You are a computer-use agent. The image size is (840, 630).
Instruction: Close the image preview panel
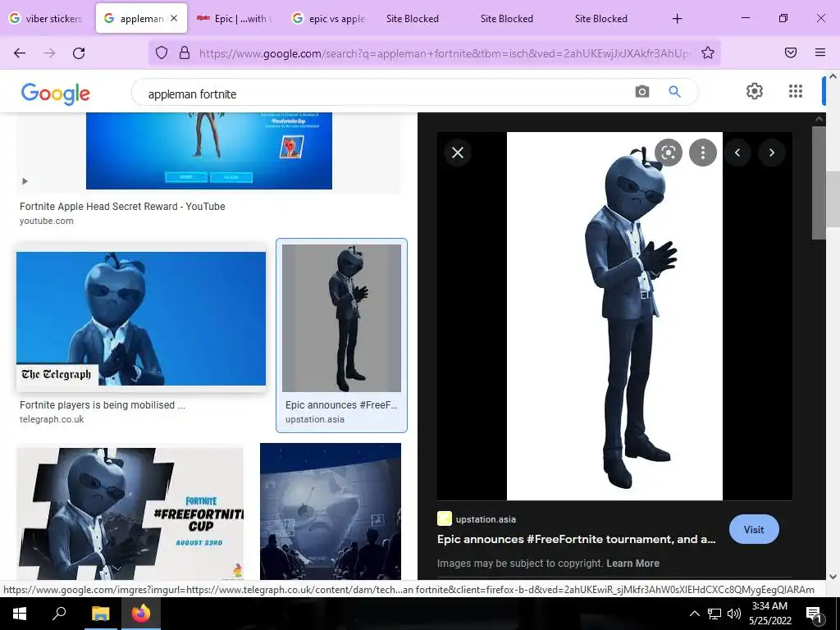tap(458, 153)
